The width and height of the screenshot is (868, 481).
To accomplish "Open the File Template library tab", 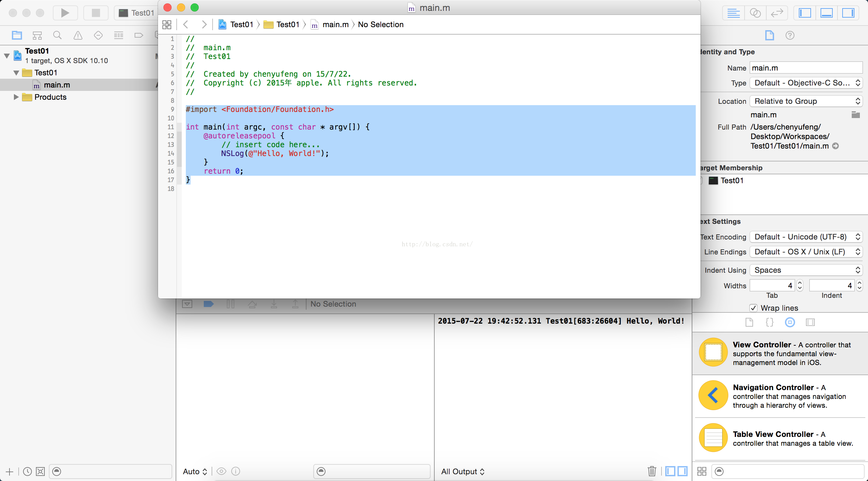I will tap(749, 322).
